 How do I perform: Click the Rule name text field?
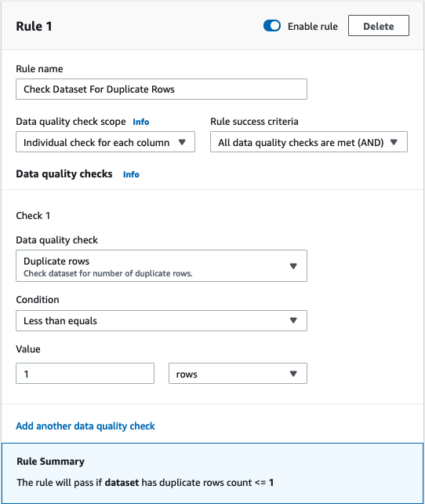(x=162, y=89)
